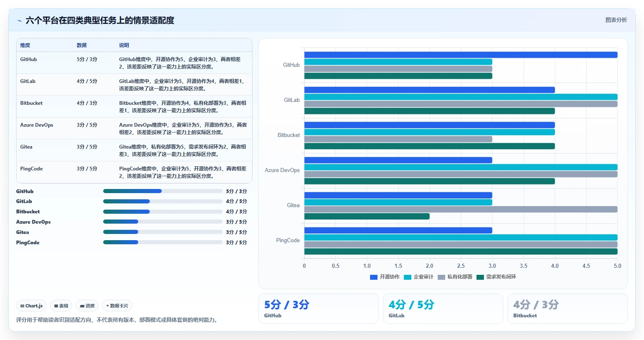
Task: Click the 进度 chip
Action: [x=87, y=306]
